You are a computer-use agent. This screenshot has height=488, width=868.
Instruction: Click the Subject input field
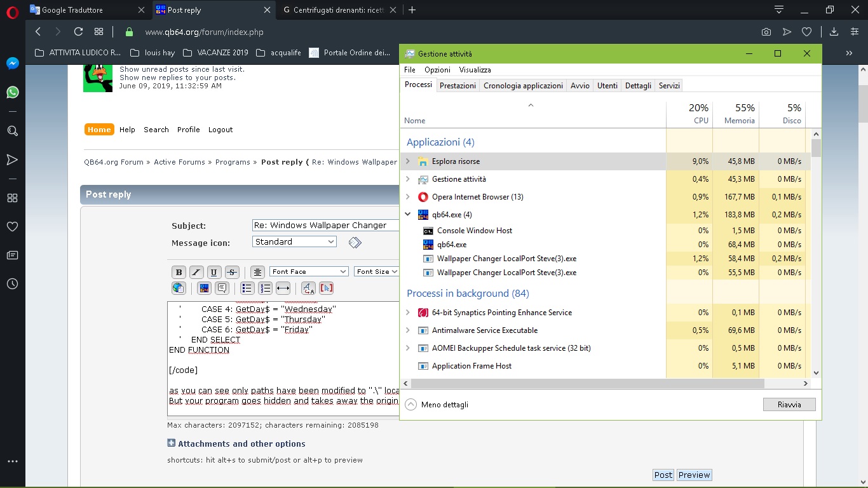click(325, 225)
